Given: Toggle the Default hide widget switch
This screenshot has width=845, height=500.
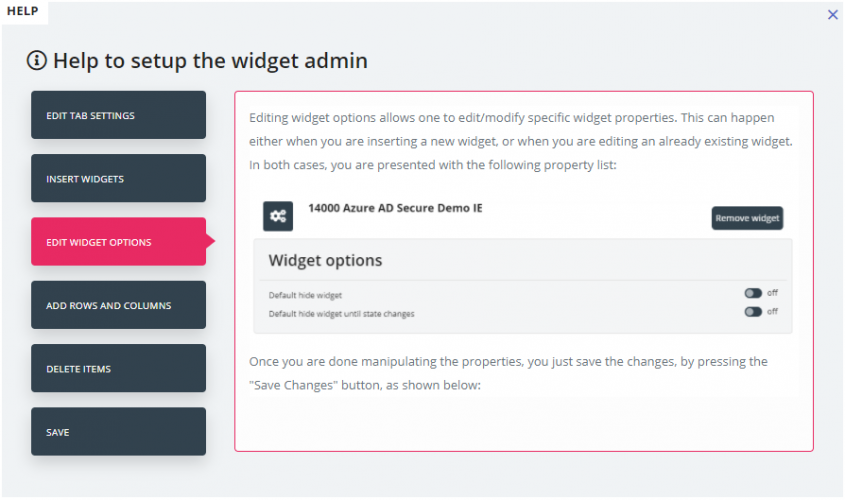Looking at the screenshot, I should pos(753,293).
